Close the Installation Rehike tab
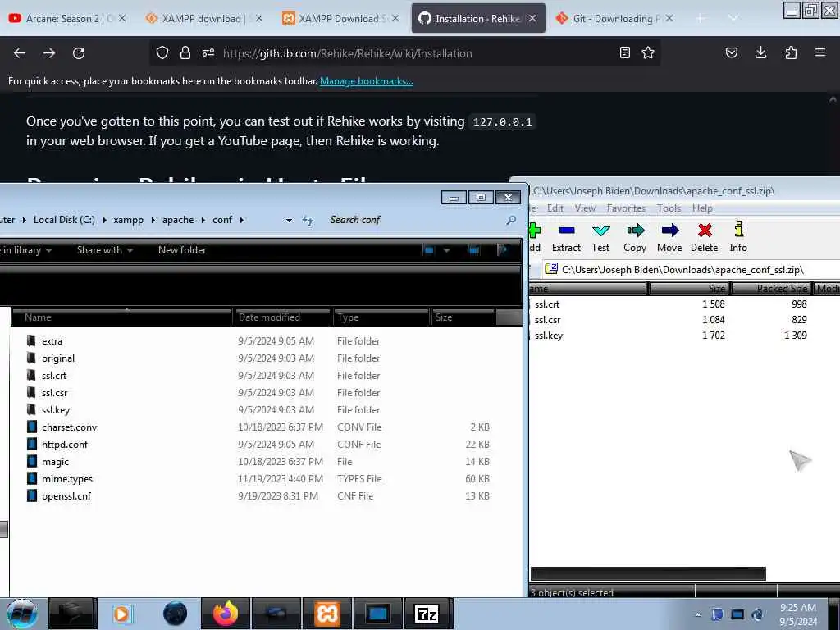The image size is (840, 630). [532, 19]
